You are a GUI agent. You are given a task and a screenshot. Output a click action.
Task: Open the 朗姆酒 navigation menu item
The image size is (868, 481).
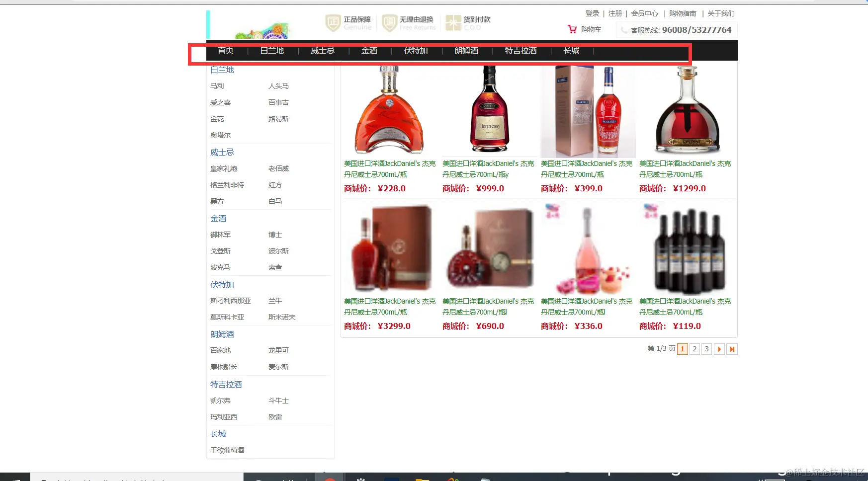(466, 50)
